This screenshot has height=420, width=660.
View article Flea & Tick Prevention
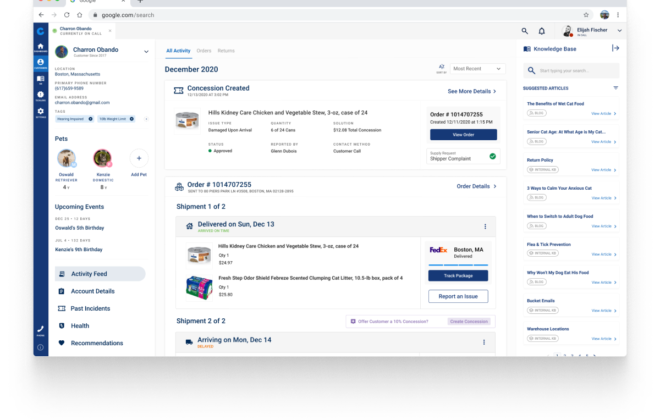pos(604,255)
